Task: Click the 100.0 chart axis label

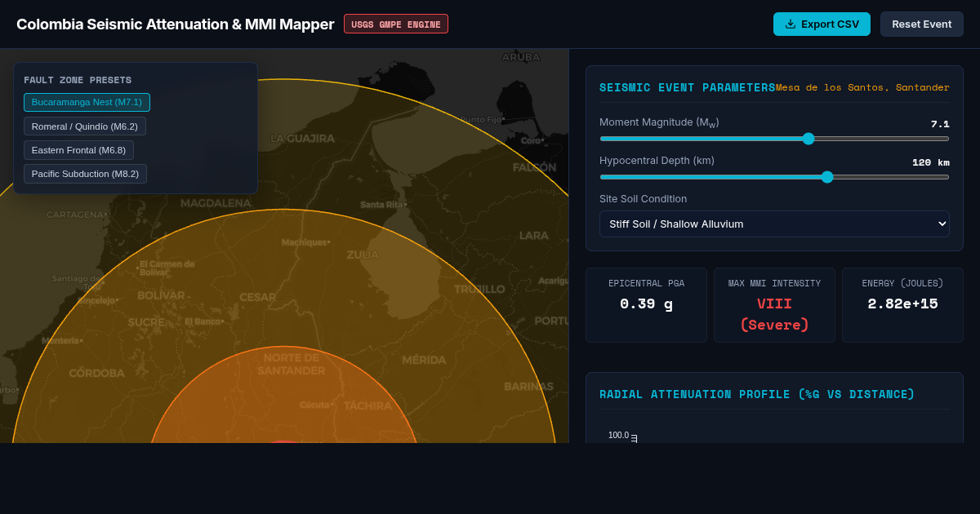Action: click(x=618, y=436)
